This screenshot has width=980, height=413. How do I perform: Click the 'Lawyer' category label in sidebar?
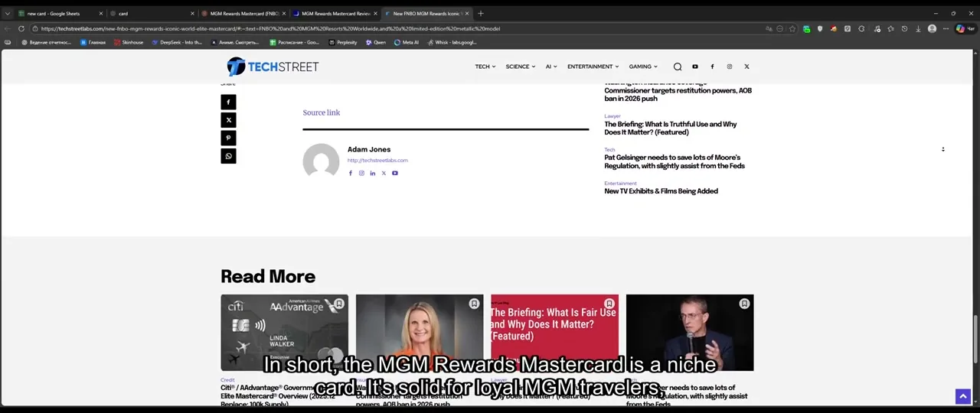tap(612, 116)
